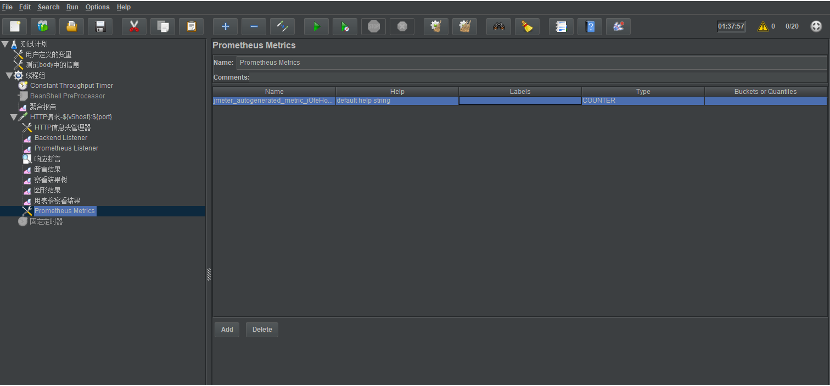830x386 pixels.
Task: Click the Paste clipboard toolbar icon
Action: coord(192,26)
